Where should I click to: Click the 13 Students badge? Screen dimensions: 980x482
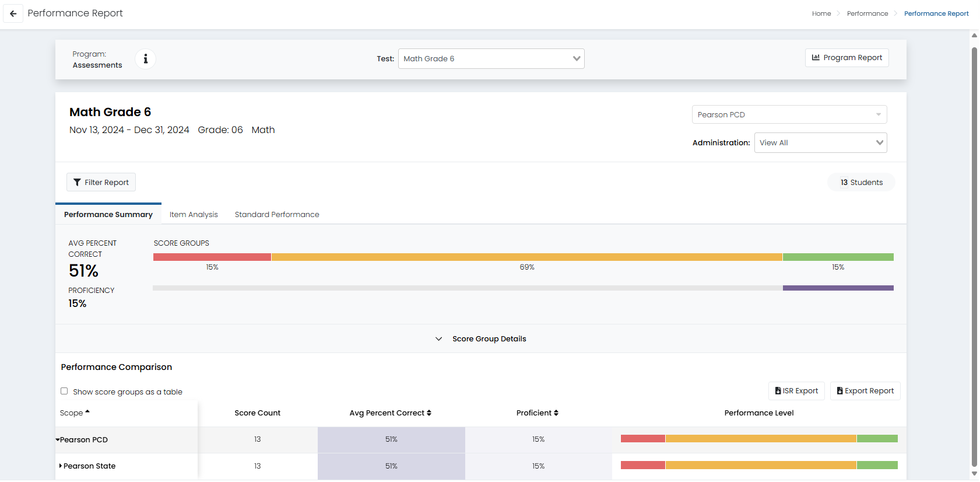click(x=861, y=182)
